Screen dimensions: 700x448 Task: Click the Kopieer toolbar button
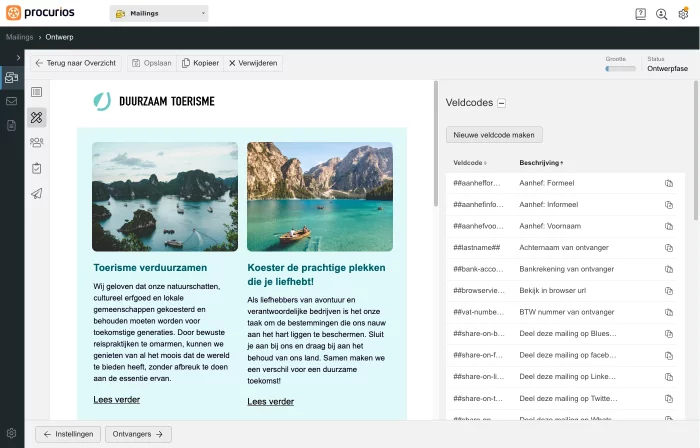pyautogui.click(x=200, y=63)
